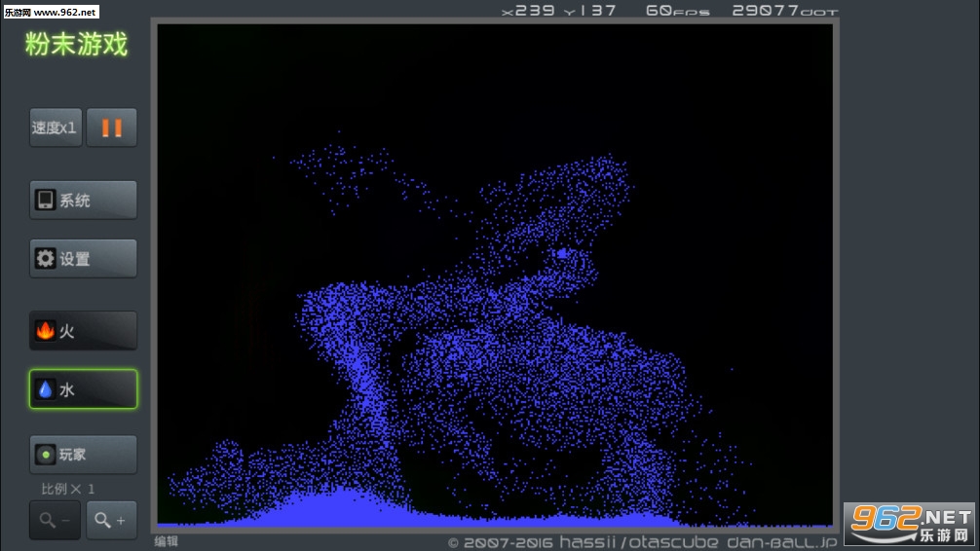The image size is (980, 551).
Task: Click the 比例 × 1 scale label
Action: [68, 489]
